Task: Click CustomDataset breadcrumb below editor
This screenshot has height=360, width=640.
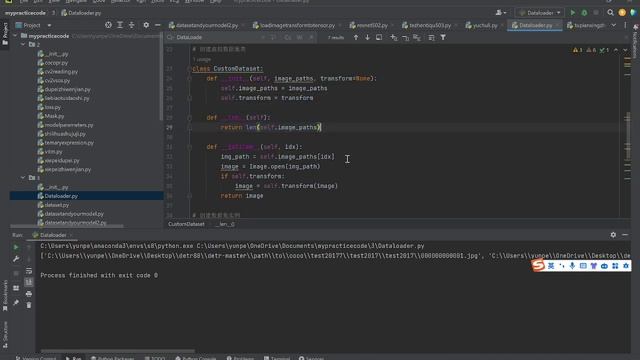Action: point(186,224)
